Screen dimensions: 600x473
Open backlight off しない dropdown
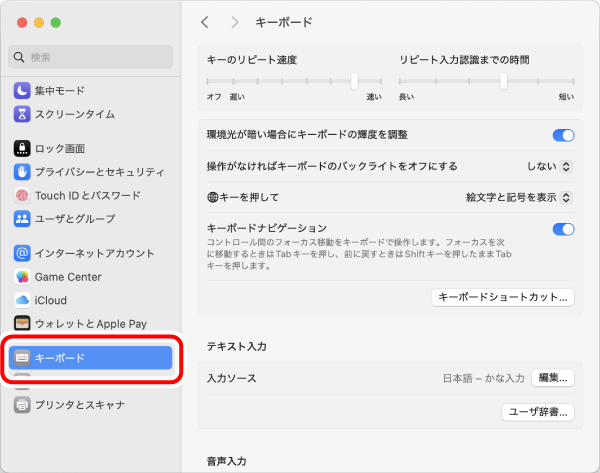click(549, 166)
